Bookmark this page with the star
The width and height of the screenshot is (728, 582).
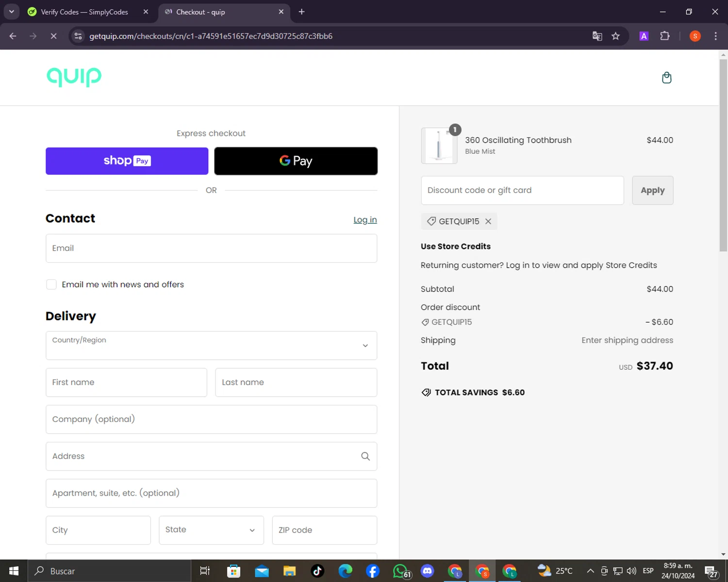(x=616, y=36)
